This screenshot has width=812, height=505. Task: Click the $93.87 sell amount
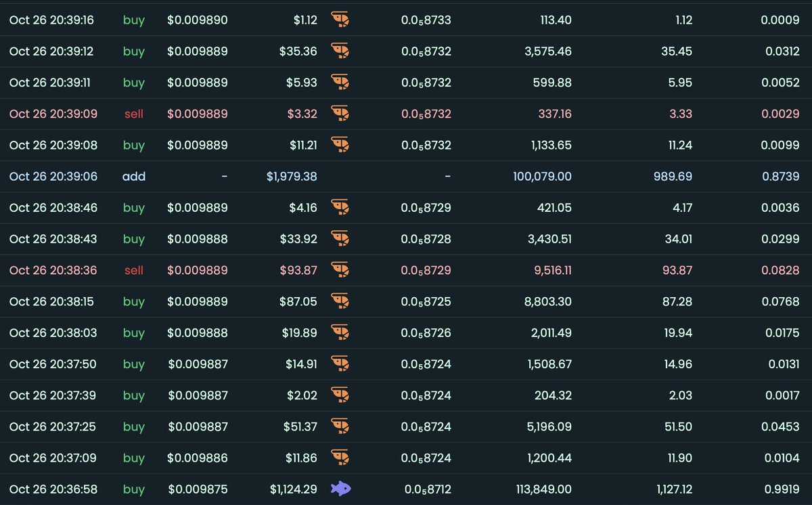click(298, 270)
